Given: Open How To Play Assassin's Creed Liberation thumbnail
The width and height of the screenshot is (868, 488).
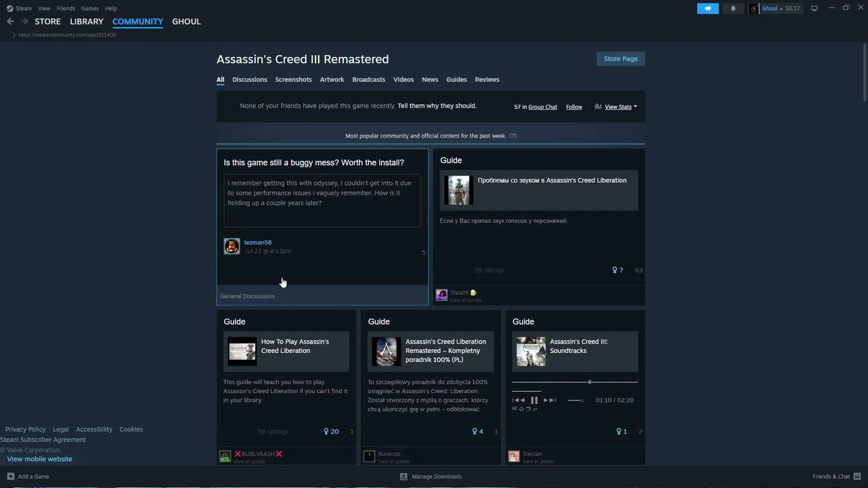Looking at the screenshot, I should click(x=242, y=351).
